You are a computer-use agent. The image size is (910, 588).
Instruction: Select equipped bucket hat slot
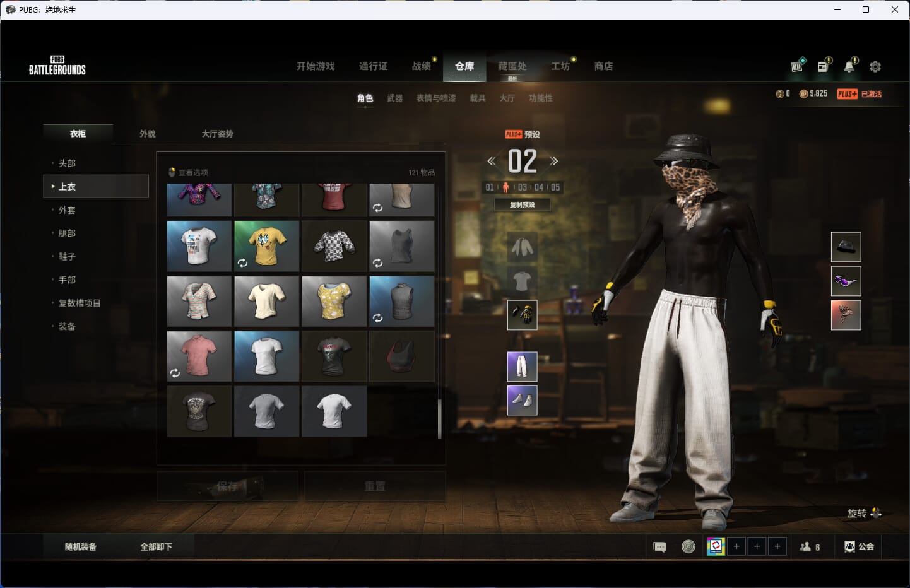(846, 247)
